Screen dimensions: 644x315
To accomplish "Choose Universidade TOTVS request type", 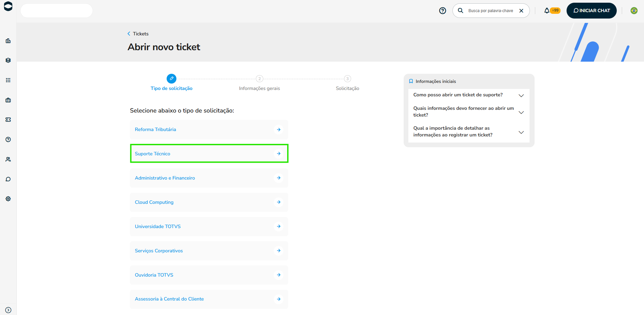I will click(209, 226).
